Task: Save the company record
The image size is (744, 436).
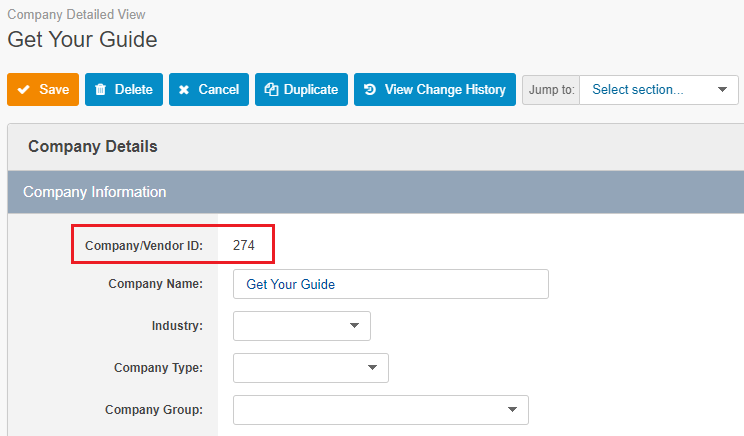Action: [43, 89]
